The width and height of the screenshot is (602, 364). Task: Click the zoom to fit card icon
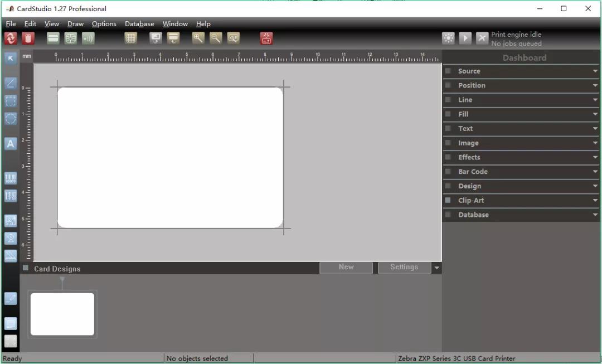click(234, 38)
